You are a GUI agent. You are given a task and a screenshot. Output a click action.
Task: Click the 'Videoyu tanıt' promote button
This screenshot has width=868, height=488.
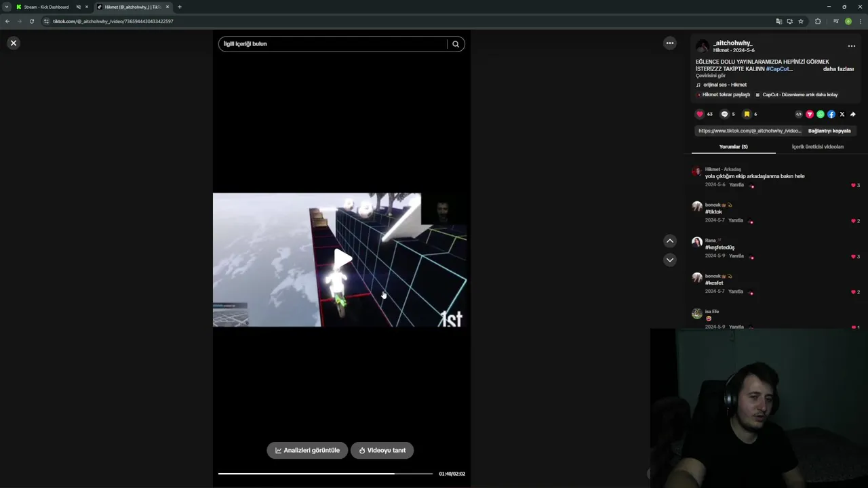(382, 450)
